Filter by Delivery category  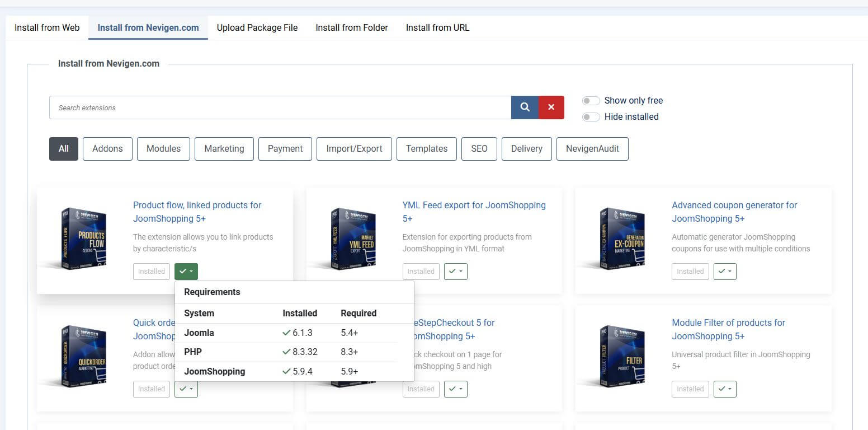coord(527,149)
